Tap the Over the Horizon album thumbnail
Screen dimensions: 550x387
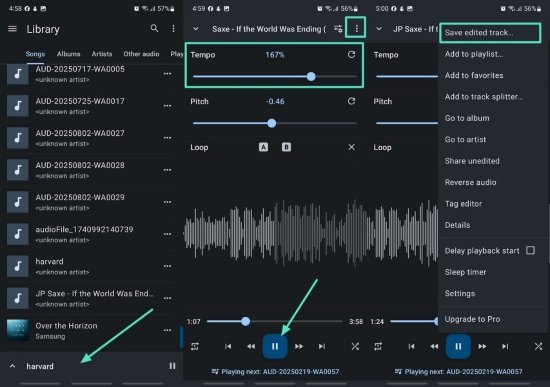click(18, 330)
